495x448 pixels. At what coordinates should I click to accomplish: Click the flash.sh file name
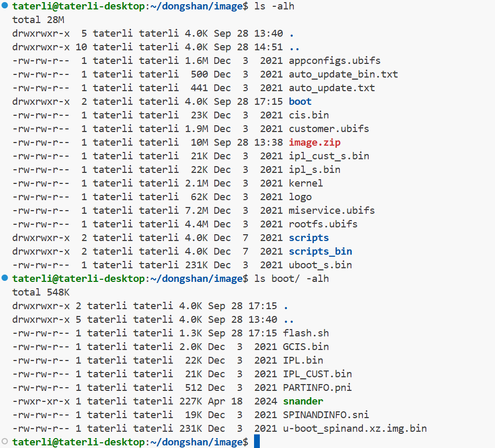coord(306,333)
